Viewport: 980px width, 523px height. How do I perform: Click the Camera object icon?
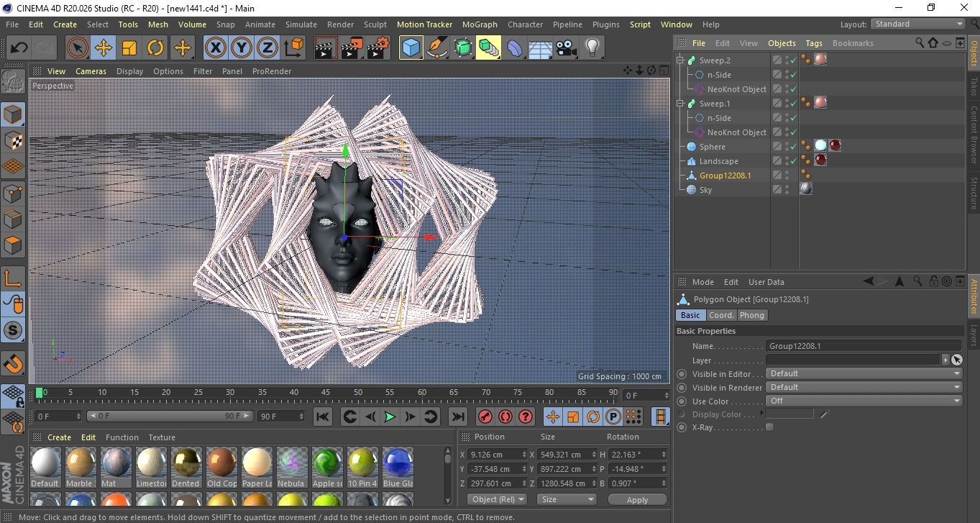pyautogui.click(x=567, y=48)
